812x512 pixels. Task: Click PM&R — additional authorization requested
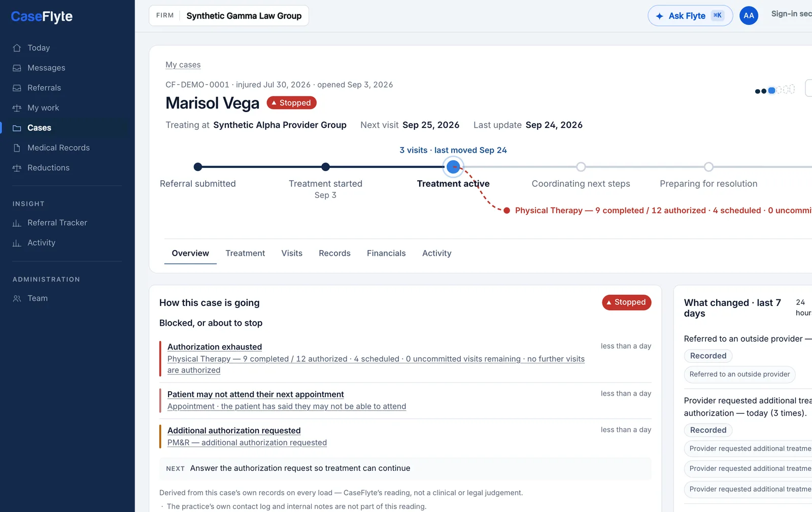point(247,442)
